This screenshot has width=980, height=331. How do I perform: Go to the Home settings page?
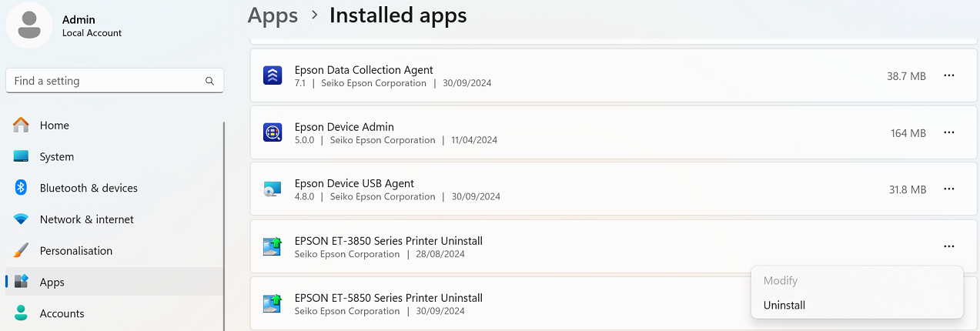click(x=54, y=125)
